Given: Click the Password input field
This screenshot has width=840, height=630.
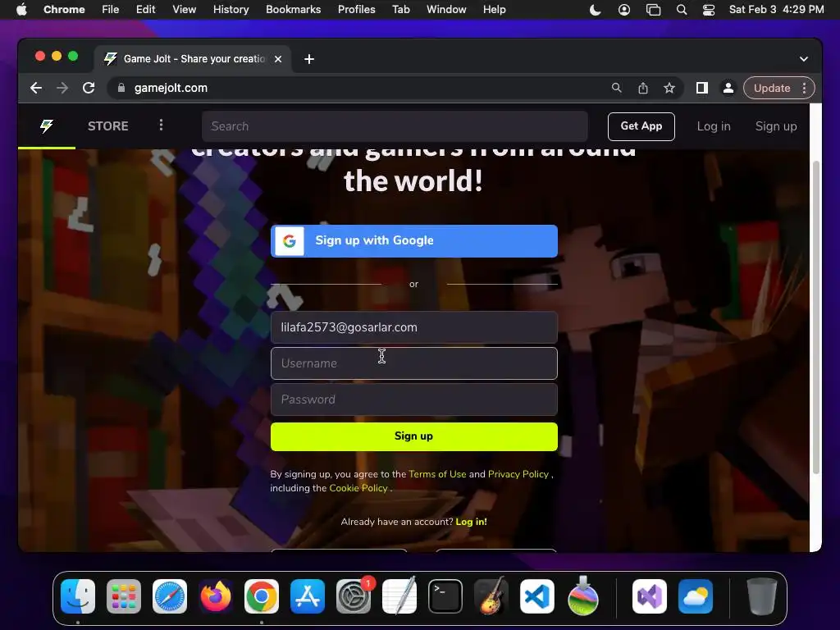Looking at the screenshot, I should (x=414, y=399).
